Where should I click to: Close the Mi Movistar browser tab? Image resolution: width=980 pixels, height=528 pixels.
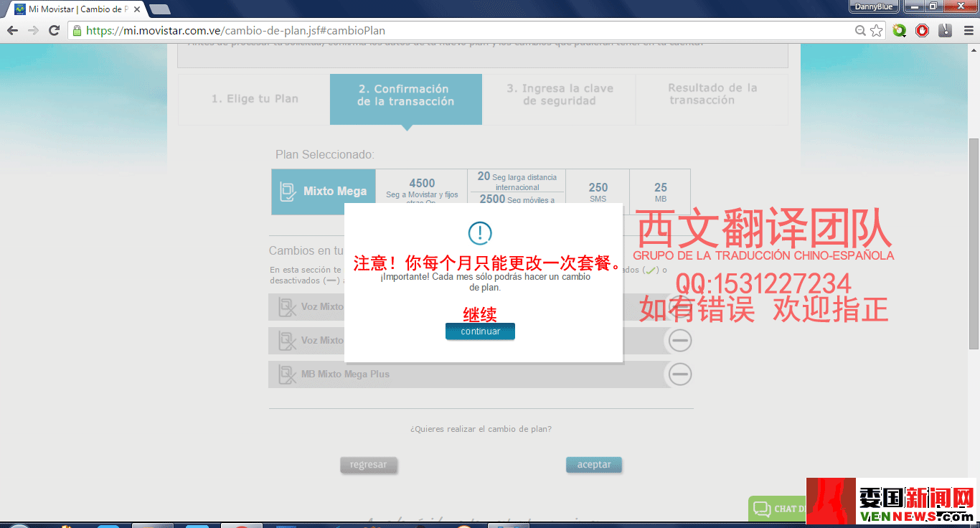(x=137, y=9)
